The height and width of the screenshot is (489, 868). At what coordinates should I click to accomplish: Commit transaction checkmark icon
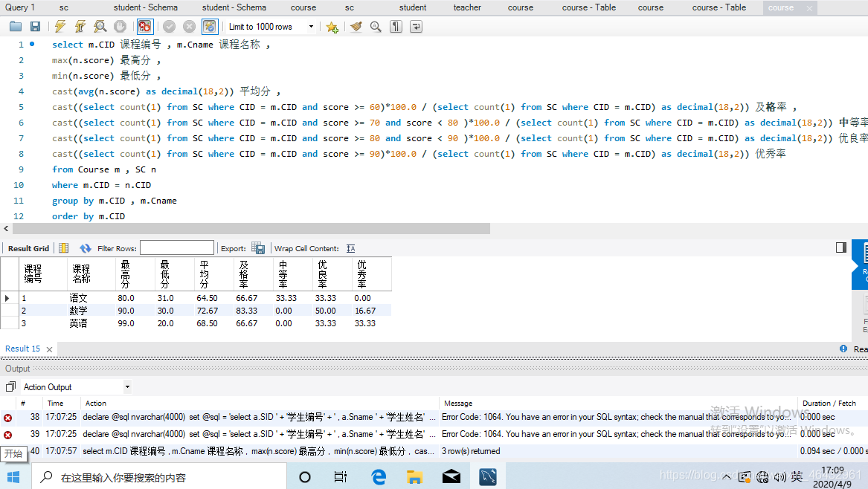pos(170,27)
